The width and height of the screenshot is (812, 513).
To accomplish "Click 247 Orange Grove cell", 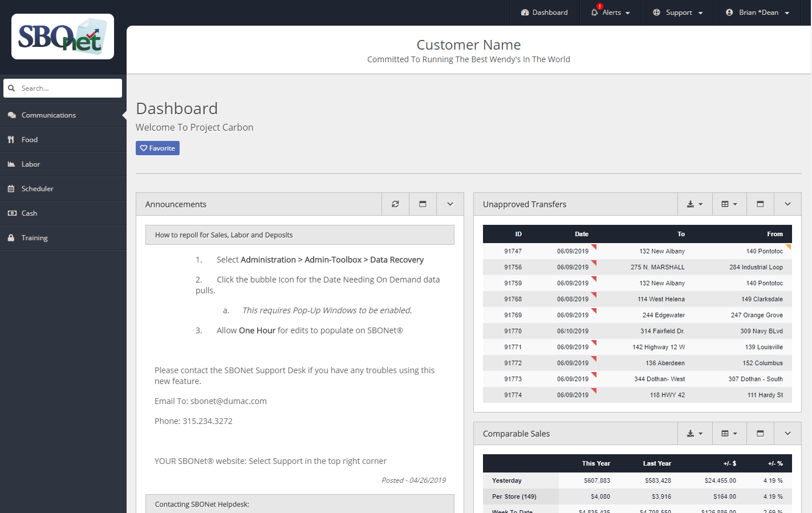I will (757, 315).
